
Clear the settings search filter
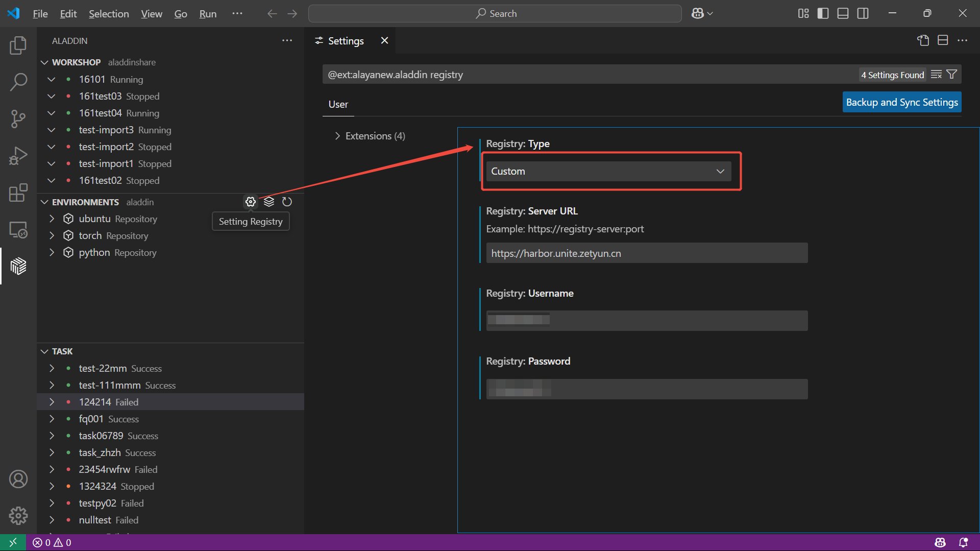937,74
